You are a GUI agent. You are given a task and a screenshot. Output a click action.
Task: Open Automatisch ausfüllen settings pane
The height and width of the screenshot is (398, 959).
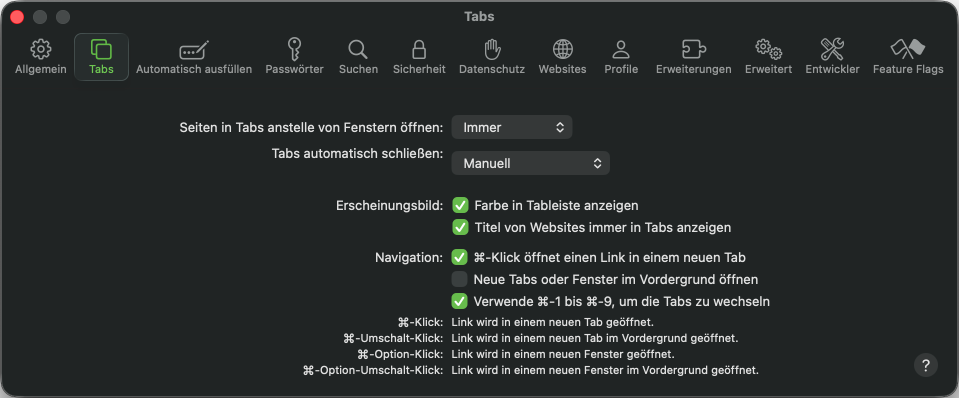pyautogui.click(x=194, y=57)
